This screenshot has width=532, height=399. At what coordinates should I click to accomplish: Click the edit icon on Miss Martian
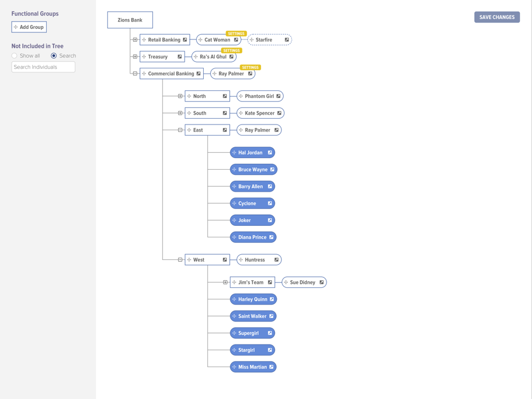271,367
